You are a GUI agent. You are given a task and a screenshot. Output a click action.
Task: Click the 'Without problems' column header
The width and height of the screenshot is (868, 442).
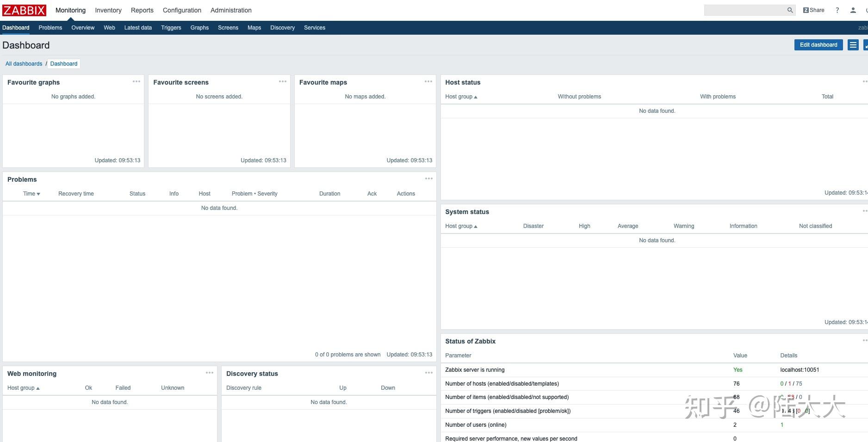click(579, 97)
